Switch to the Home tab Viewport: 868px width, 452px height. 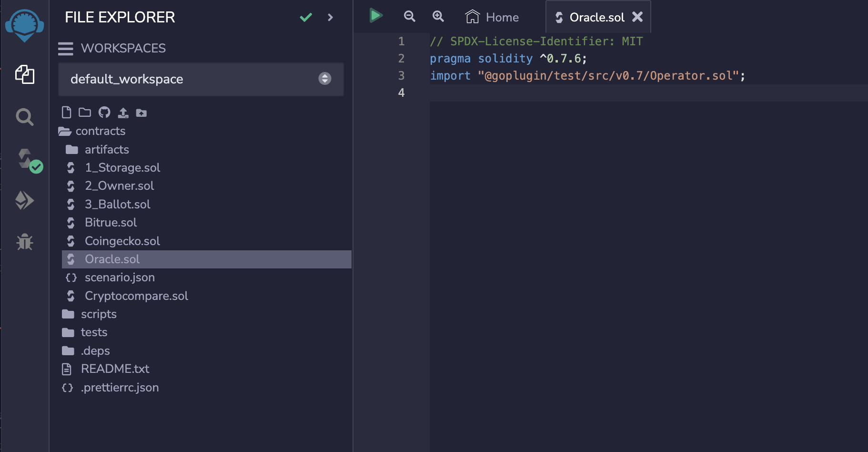[x=492, y=17]
